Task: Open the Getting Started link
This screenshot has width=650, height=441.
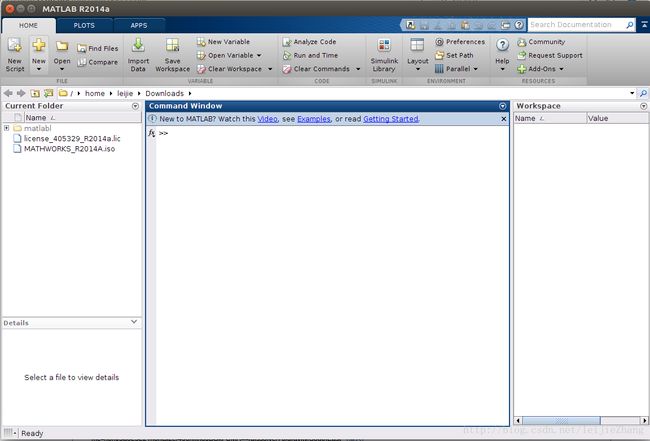Action: click(391, 119)
